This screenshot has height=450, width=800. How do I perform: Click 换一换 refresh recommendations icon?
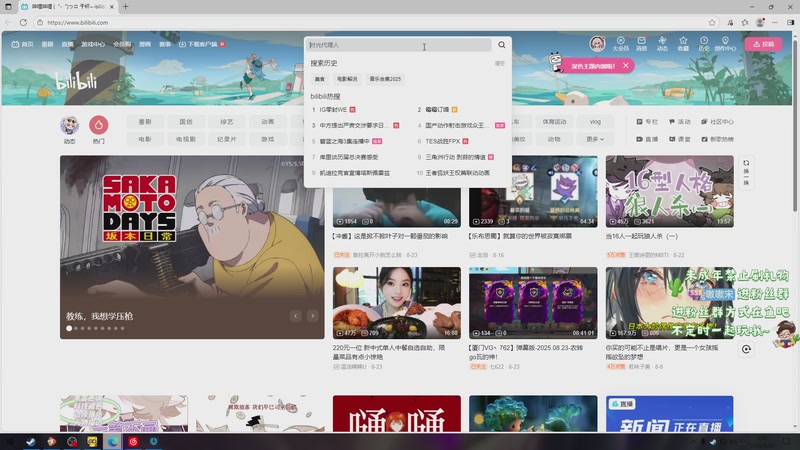746,173
